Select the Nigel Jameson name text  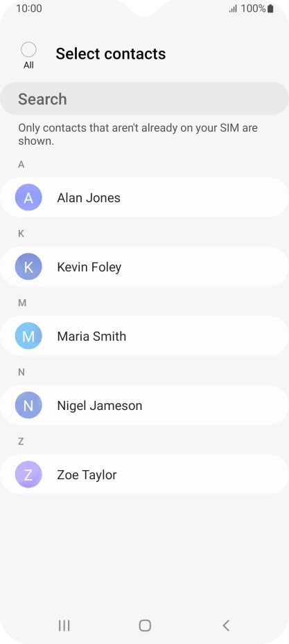tap(100, 406)
